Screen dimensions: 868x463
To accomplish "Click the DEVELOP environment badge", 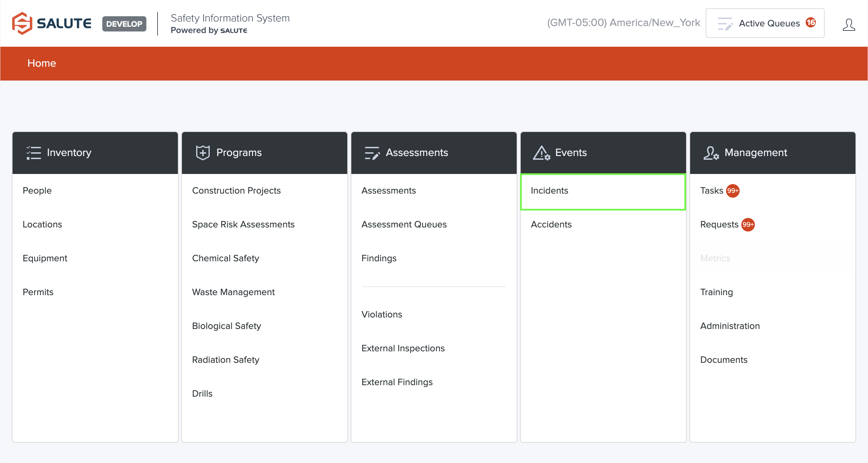I will click(x=124, y=24).
